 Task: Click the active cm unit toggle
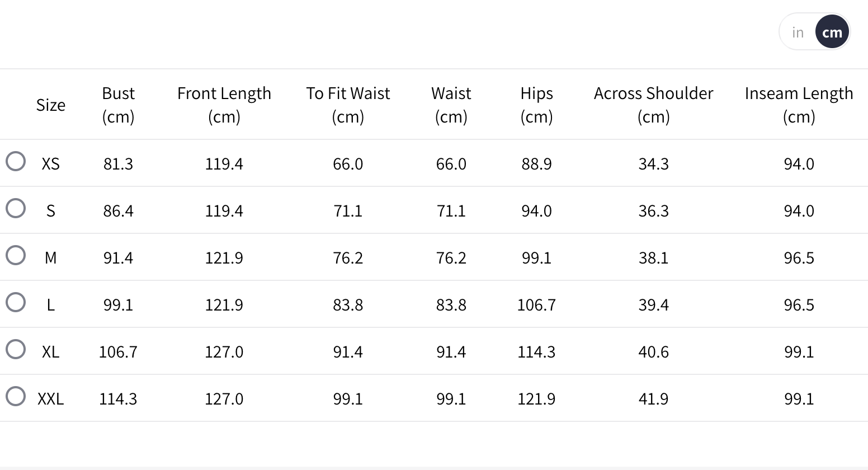832,32
